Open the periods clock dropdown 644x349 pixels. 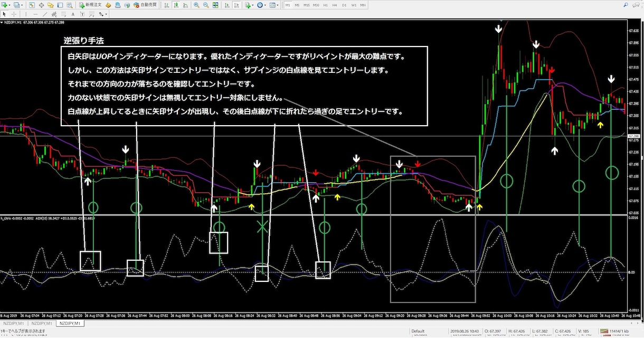click(262, 5)
